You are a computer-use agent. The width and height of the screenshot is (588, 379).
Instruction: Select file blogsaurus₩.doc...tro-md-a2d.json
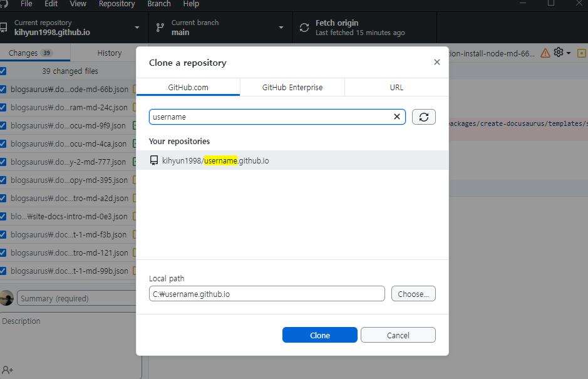[70, 198]
